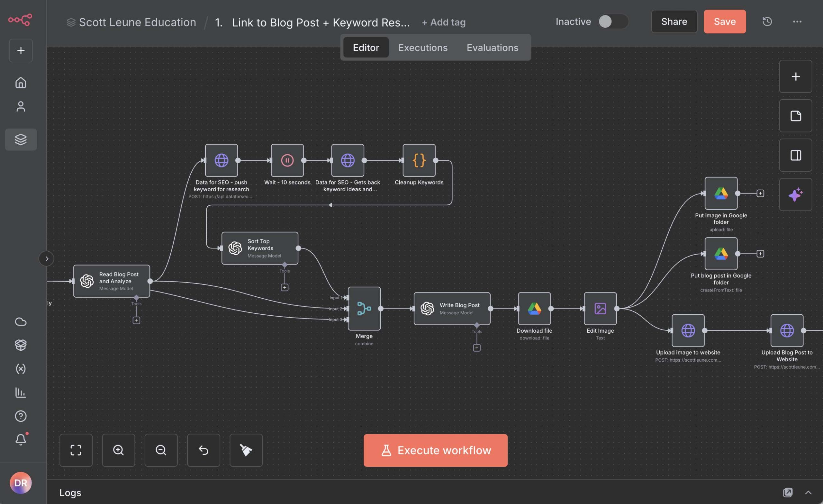
Task: Open the three-dot workflow options menu
Action: pyautogui.click(x=797, y=22)
